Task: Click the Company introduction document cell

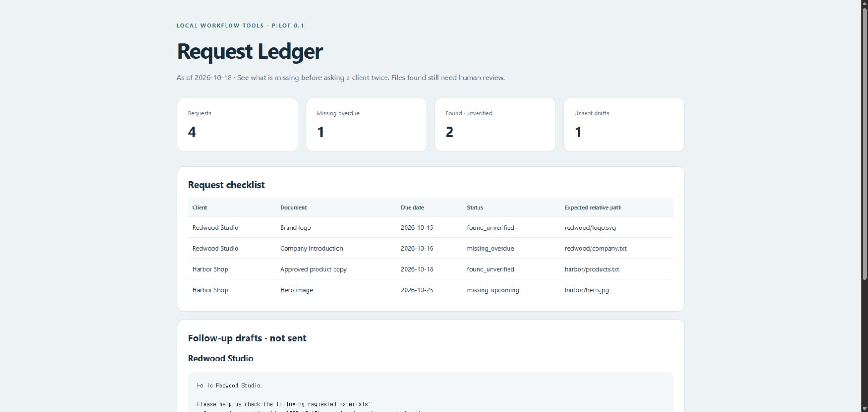Action: 311,248
